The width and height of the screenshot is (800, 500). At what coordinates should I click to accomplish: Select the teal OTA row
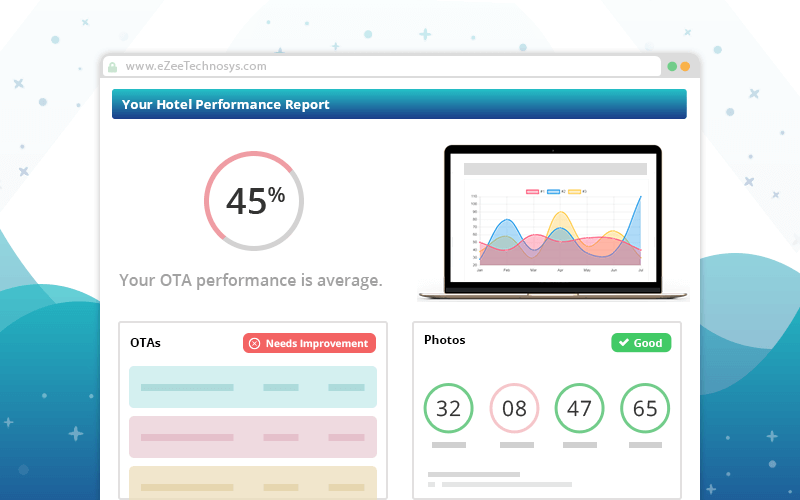[253, 387]
